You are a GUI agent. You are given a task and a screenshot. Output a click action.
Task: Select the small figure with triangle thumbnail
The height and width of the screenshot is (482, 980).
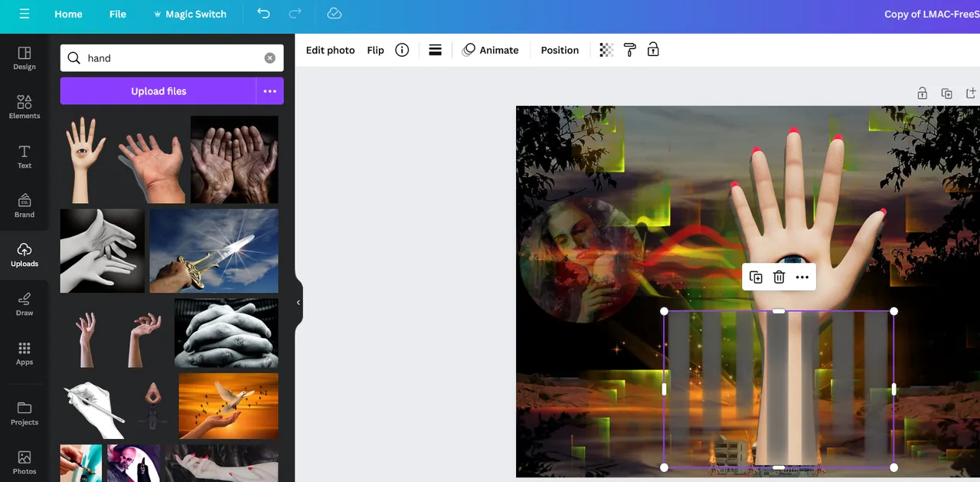[x=152, y=406]
